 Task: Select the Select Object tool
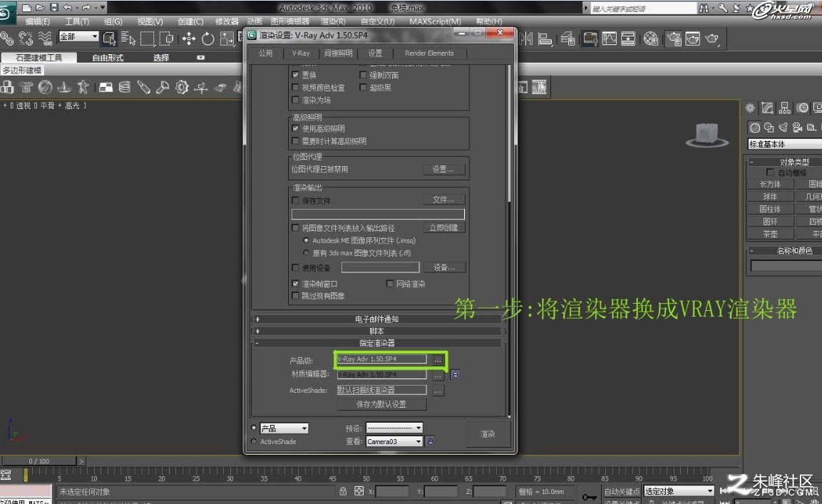pyautogui.click(x=109, y=38)
